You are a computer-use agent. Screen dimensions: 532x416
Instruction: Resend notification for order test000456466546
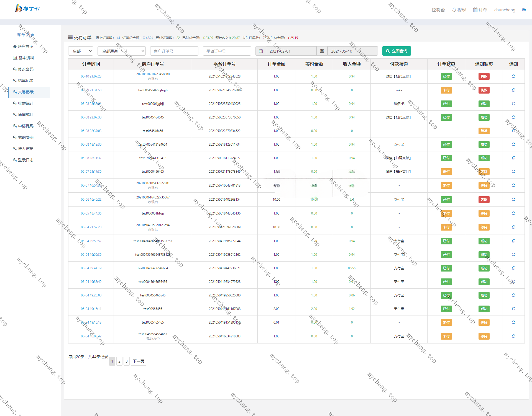click(x=513, y=295)
